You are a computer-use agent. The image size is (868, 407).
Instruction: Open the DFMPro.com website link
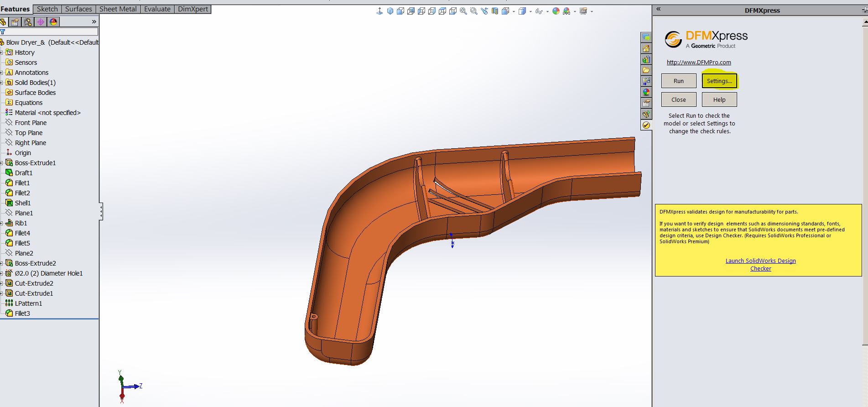698,63
